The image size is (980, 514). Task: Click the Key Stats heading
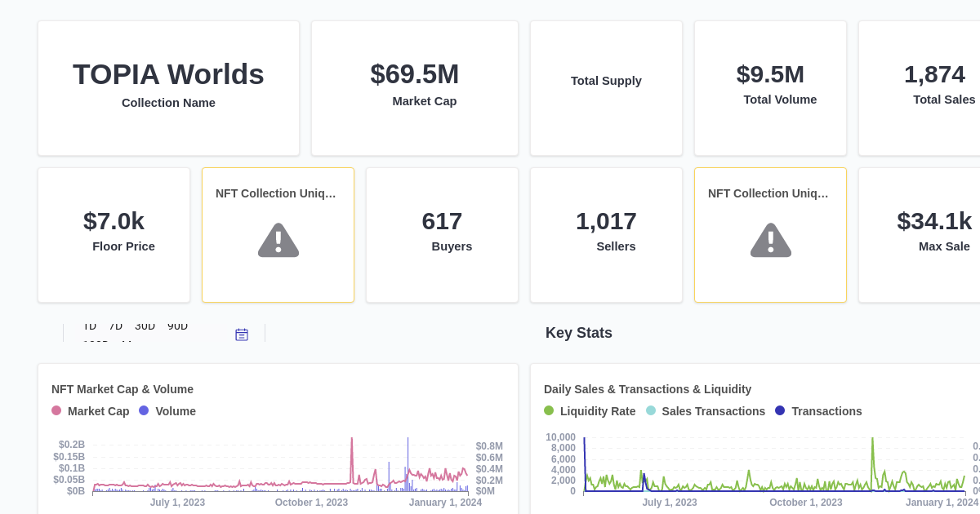click(x=579, y=333)
